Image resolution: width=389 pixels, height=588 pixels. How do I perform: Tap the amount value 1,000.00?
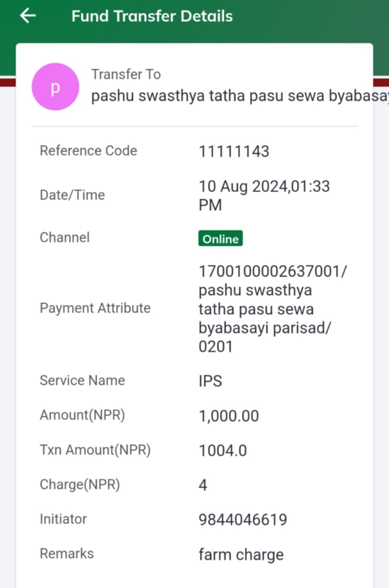tap(229, 416)
